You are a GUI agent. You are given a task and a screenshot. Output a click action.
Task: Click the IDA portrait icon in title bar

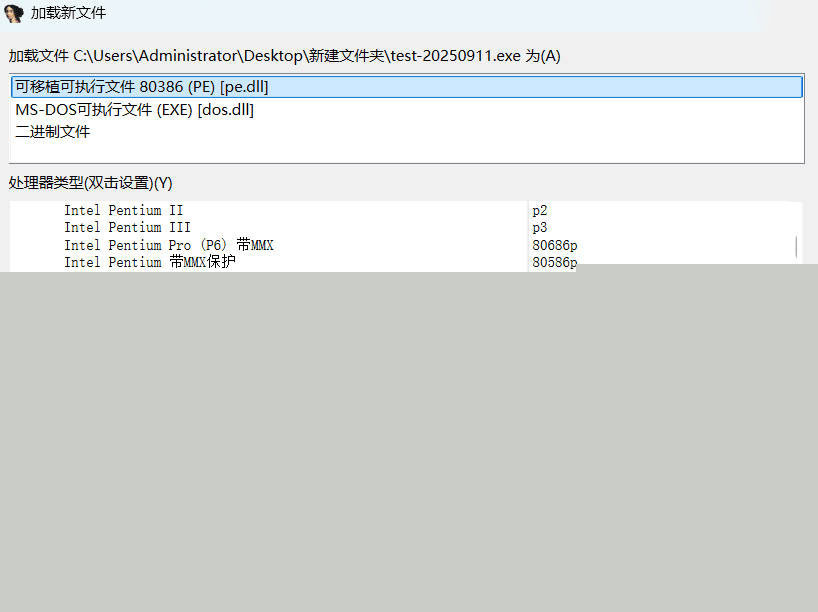click(14, 14)
